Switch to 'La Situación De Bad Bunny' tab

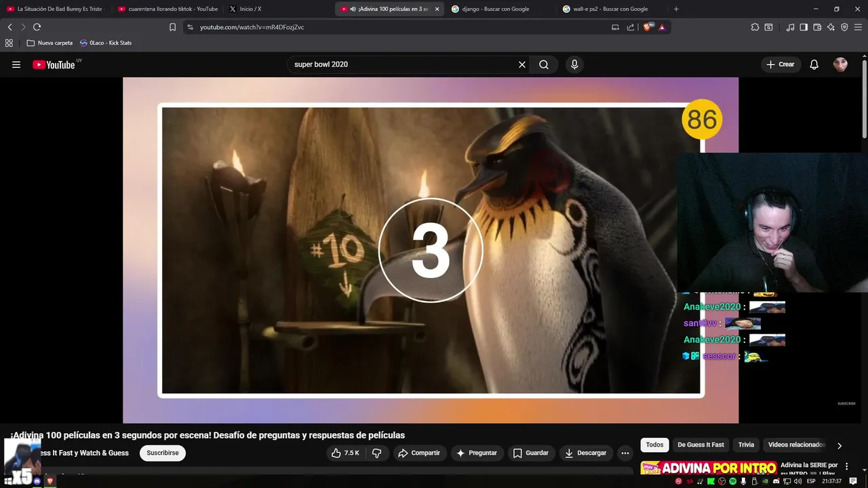pos(56,9)
